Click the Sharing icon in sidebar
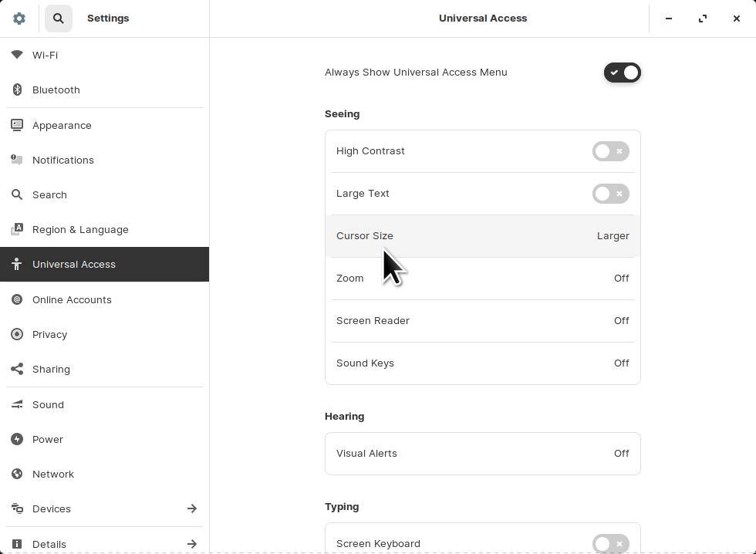Screen dimensions: 756x554 tap(17, 369)
